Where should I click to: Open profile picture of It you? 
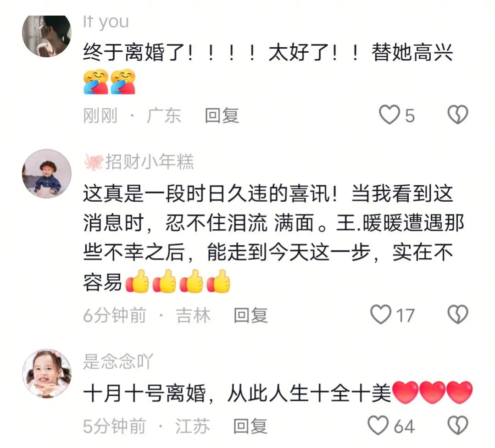(47, 36)
